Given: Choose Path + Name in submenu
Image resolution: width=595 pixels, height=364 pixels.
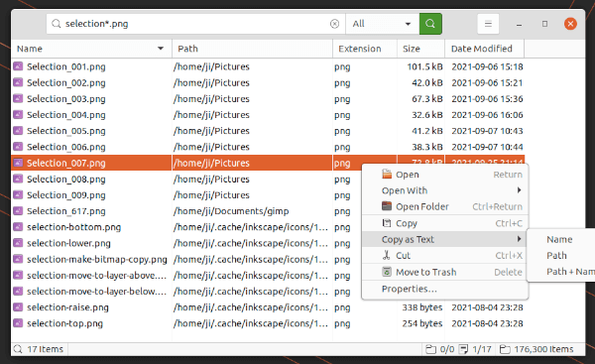Looking at the screenshot, I should (x=561, y=272).
